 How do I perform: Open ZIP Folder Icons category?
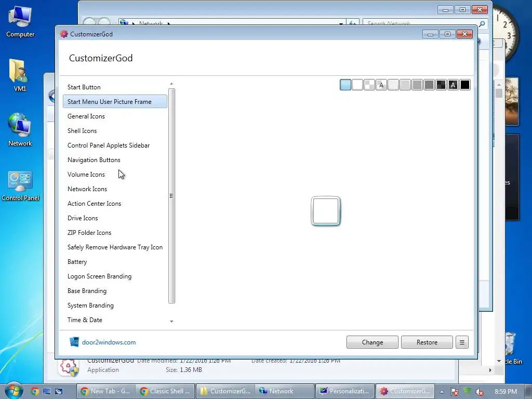coord(115,233)
